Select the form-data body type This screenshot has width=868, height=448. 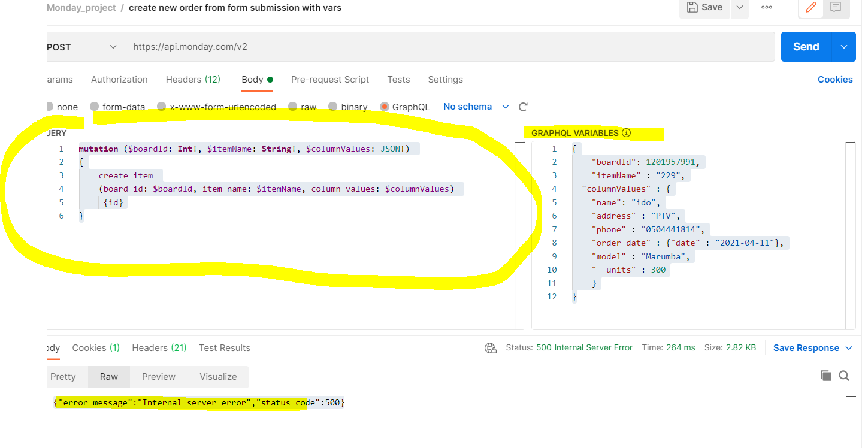tap(117, 107)
